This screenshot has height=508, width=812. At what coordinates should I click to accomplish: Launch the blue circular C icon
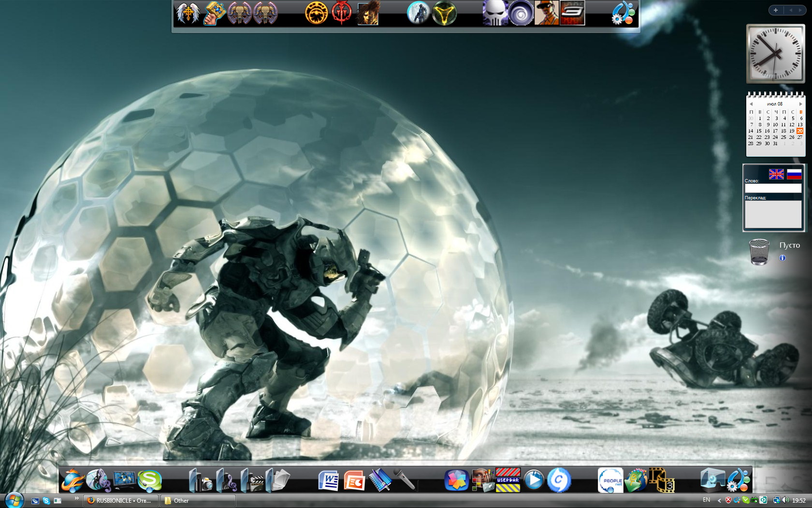(559, 480)
